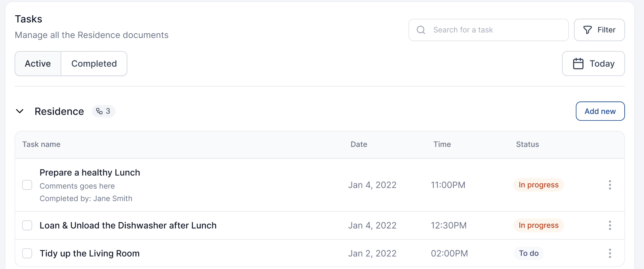The width and height of the screenshot is (644, 269).
Task: Click the To do status badge
Action: [x=529, y=253]
